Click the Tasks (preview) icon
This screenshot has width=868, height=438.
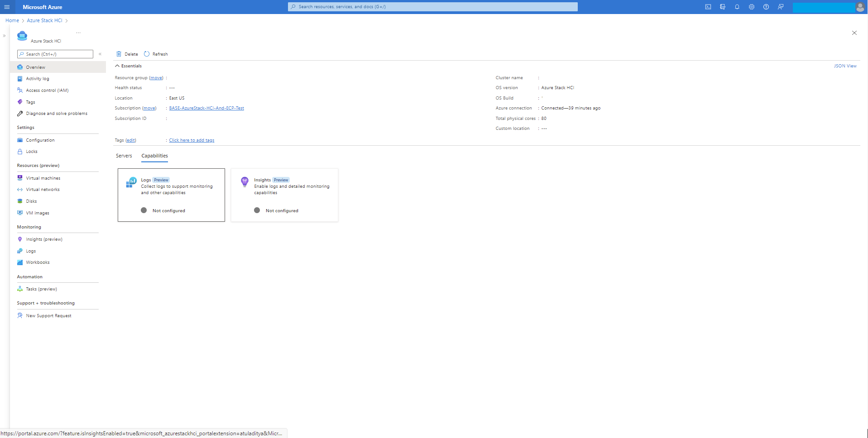tap(20, 289)
